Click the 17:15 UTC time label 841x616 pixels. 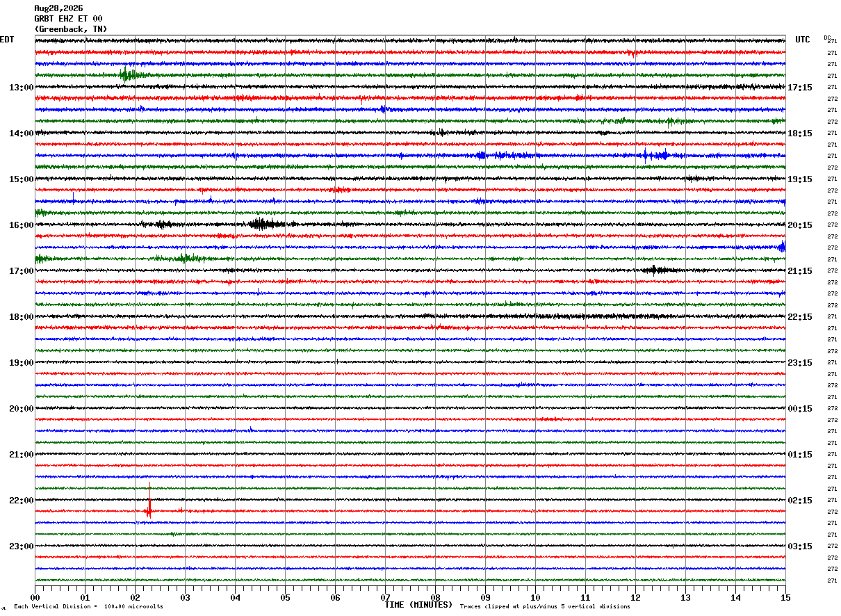pyautogui.click(x=800, y=88)
